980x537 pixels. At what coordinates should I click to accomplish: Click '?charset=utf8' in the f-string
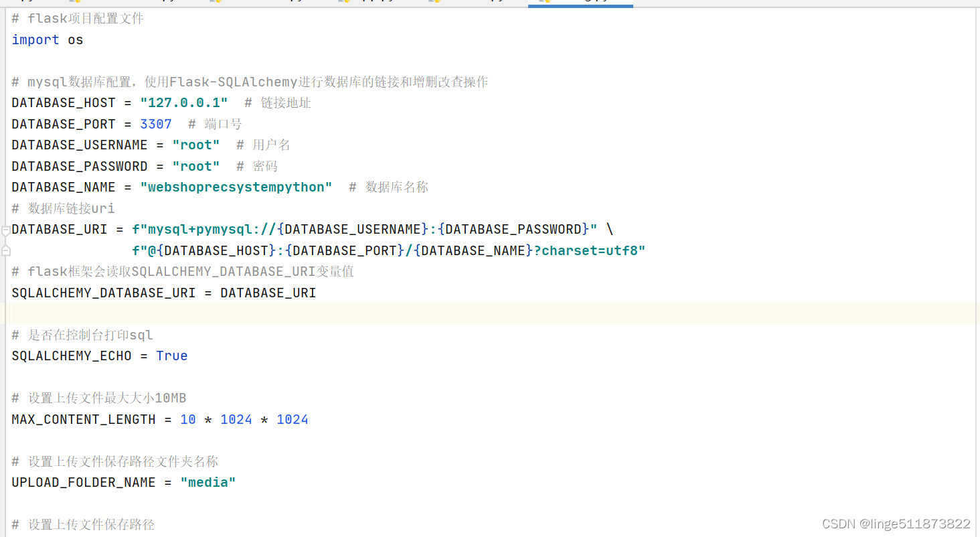[586, 250]
